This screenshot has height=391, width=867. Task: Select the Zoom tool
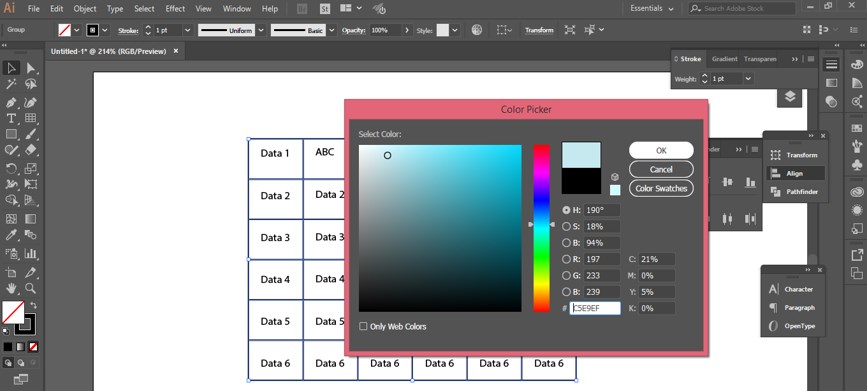click(31, 288)
